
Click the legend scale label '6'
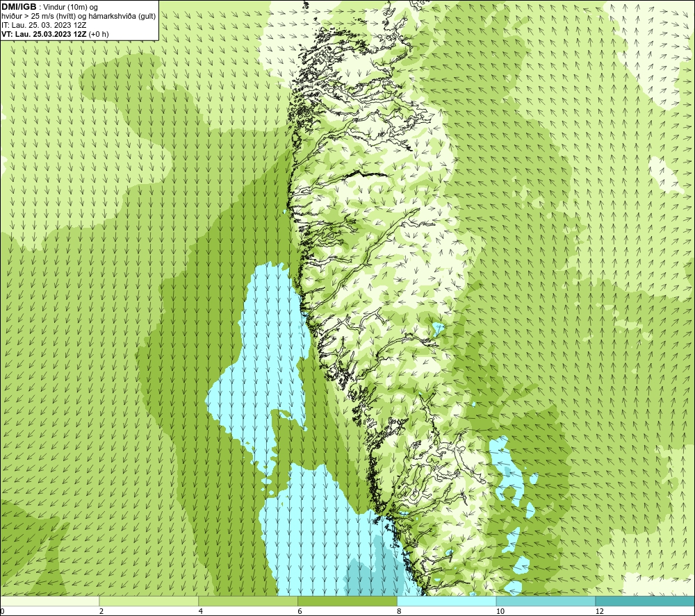point(300,612)
